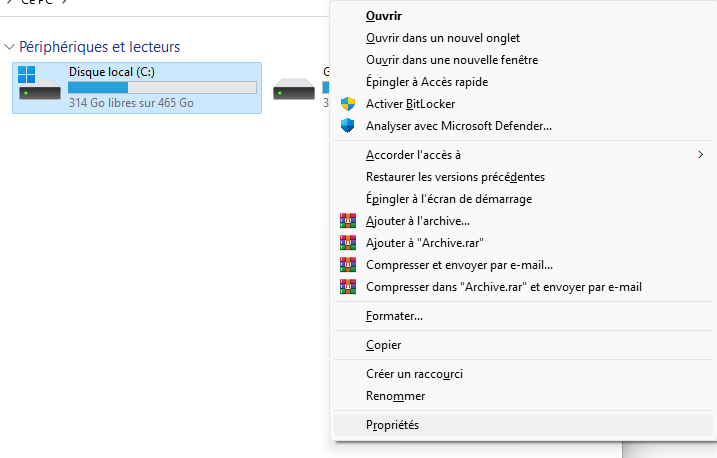Select Activer BitLocker
The image size is (717, 458).
(523, 104)
